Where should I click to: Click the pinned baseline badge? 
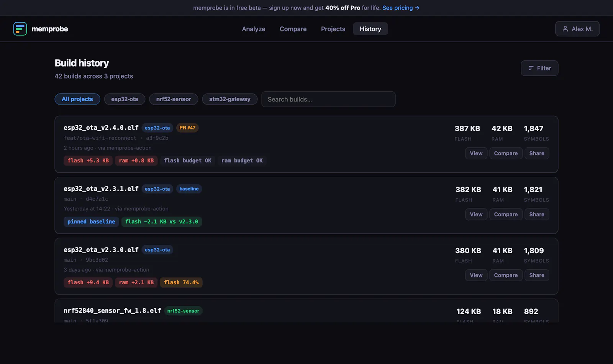91,221
